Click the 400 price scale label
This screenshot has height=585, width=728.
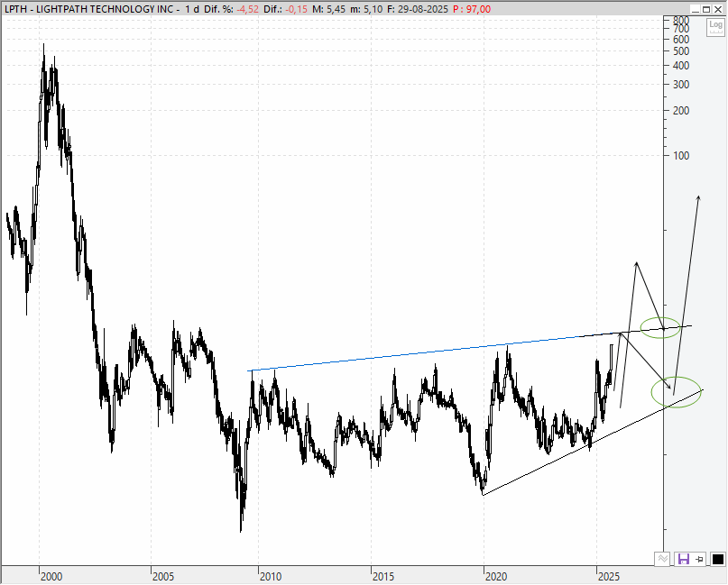coord(681,66)
